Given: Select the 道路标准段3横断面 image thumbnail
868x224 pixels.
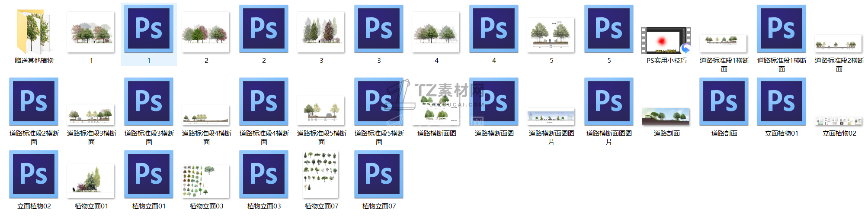Looking at the screenshot, I should pyautogui.click(x=91, y=115).
